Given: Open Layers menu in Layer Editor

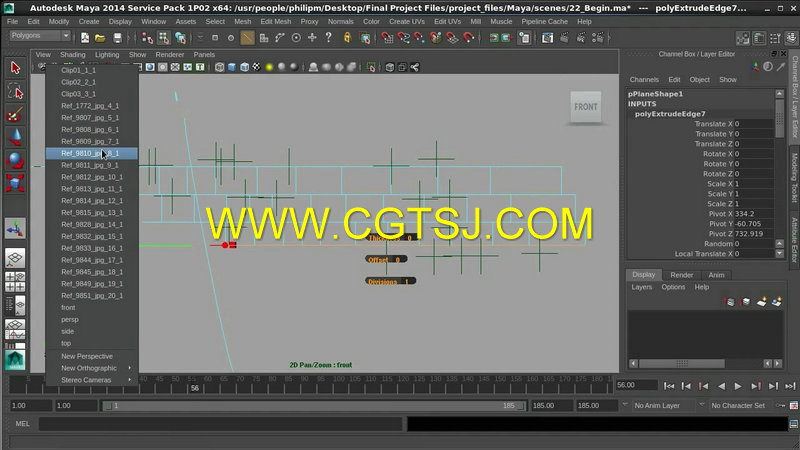Looking at the screenshot, I should point(641,287).
